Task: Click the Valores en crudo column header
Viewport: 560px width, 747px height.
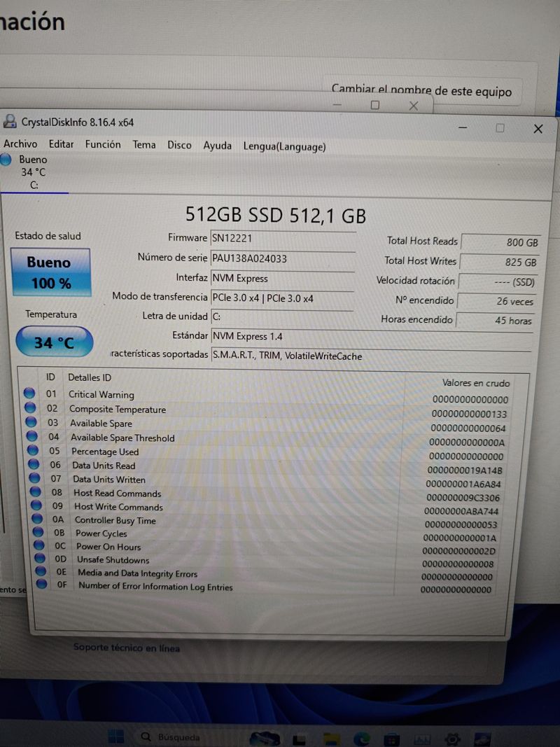Action: coord(476,382)
